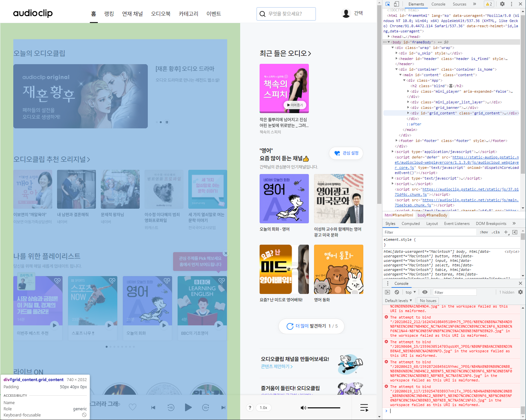The image size is (526, 420).
Task: Rewind playback by 15 seconds
Action: click(x=171, y=408)
